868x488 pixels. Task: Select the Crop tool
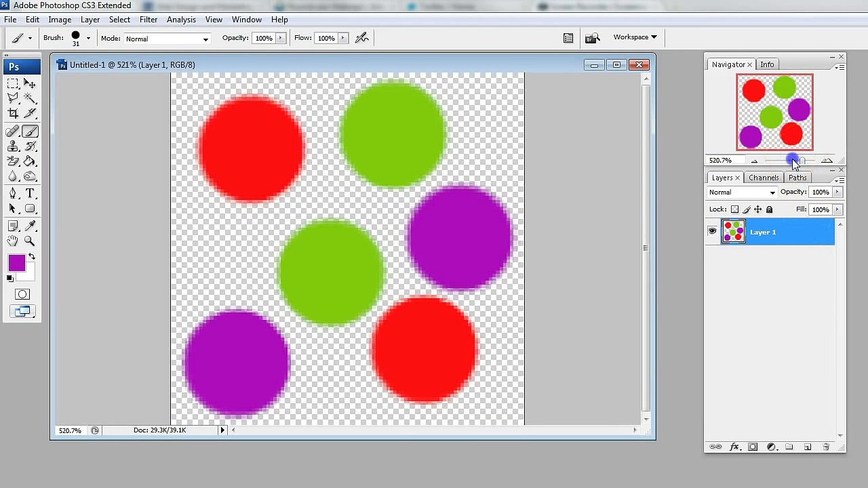click(13, 113)
